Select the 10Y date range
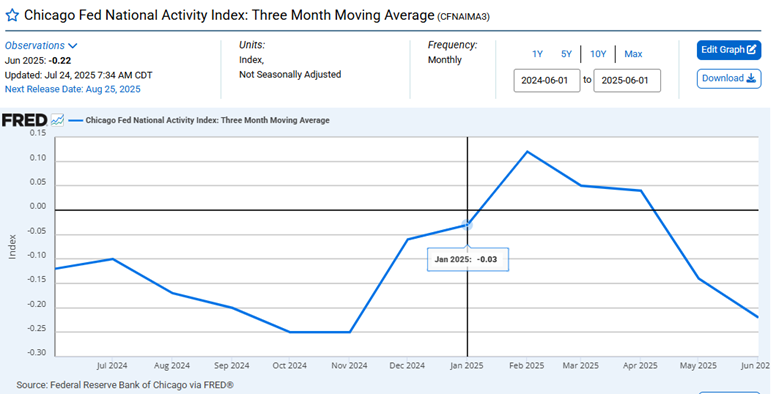 (598, 54)
